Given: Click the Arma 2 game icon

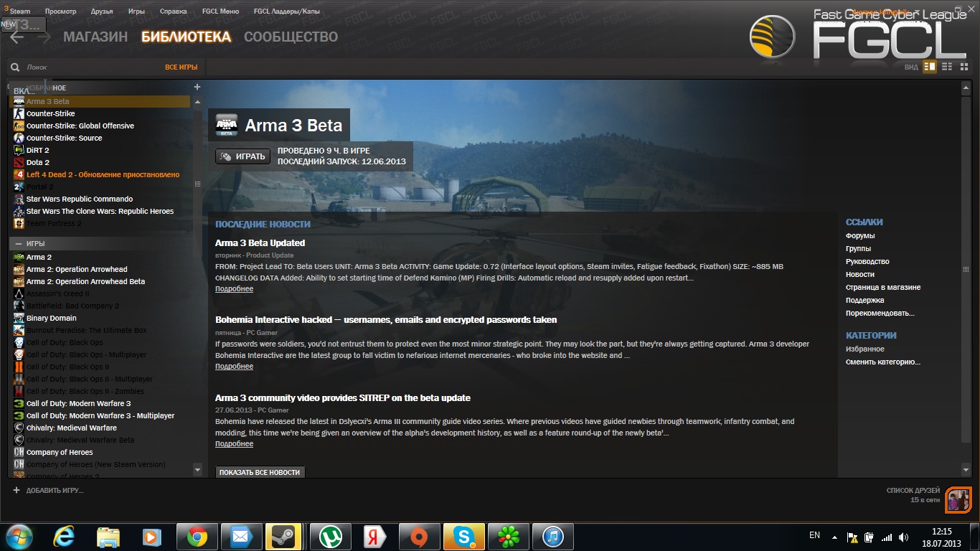Looking at the screenshot, I should (19, 257).
